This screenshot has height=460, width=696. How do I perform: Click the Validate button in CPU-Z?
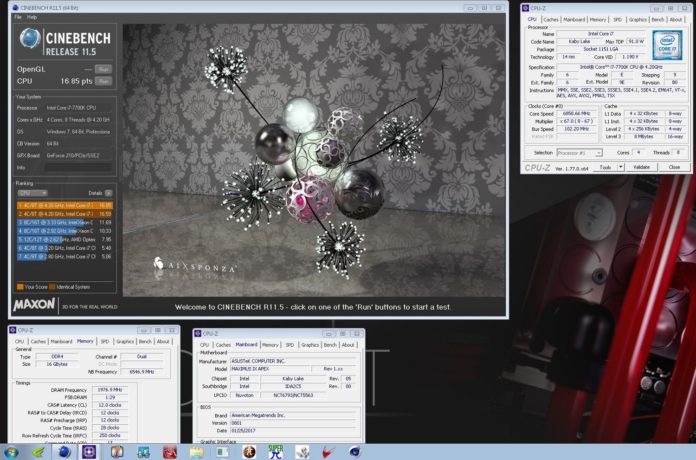(641, 167)
